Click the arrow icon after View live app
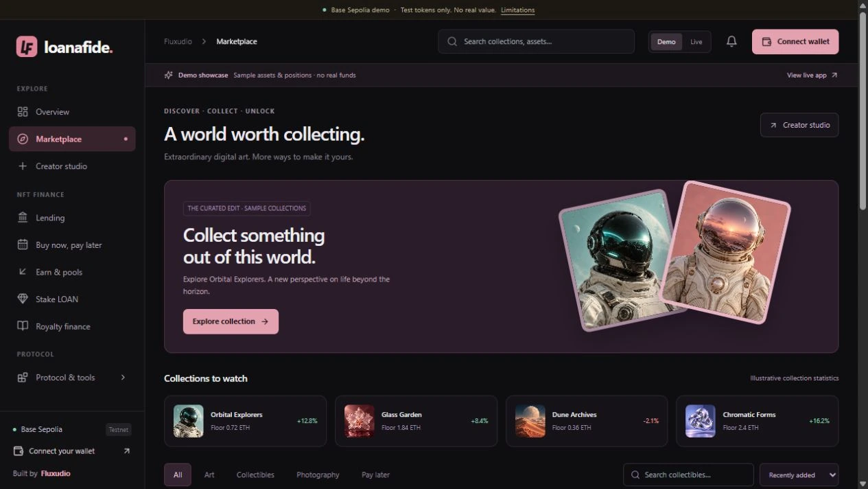Image resolution: width=868 pixels, height=489 pixels. [834, 76]
